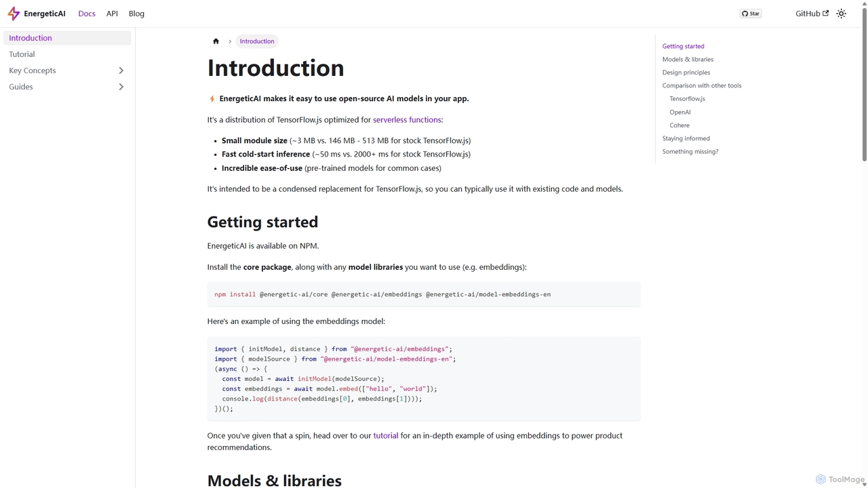Screen dimensions: 868x488
Task: Jump to Models & libraries in contents
Action: click(688, 60)
